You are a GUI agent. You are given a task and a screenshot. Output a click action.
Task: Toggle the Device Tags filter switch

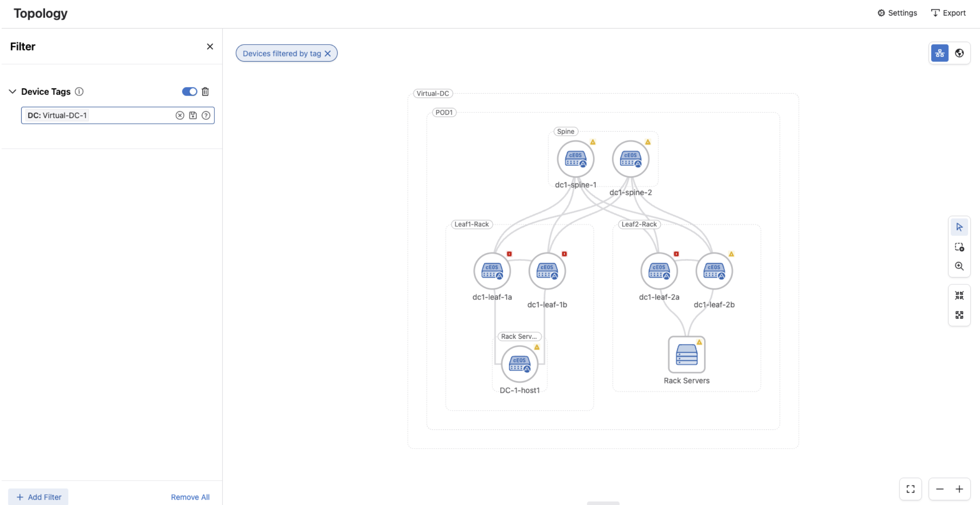tap(189, 92)
